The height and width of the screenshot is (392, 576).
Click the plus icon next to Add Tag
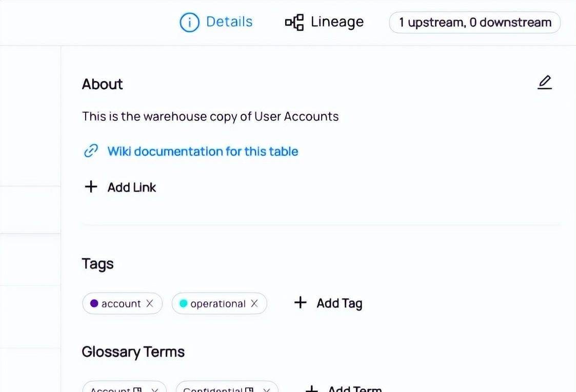[300, 302]
